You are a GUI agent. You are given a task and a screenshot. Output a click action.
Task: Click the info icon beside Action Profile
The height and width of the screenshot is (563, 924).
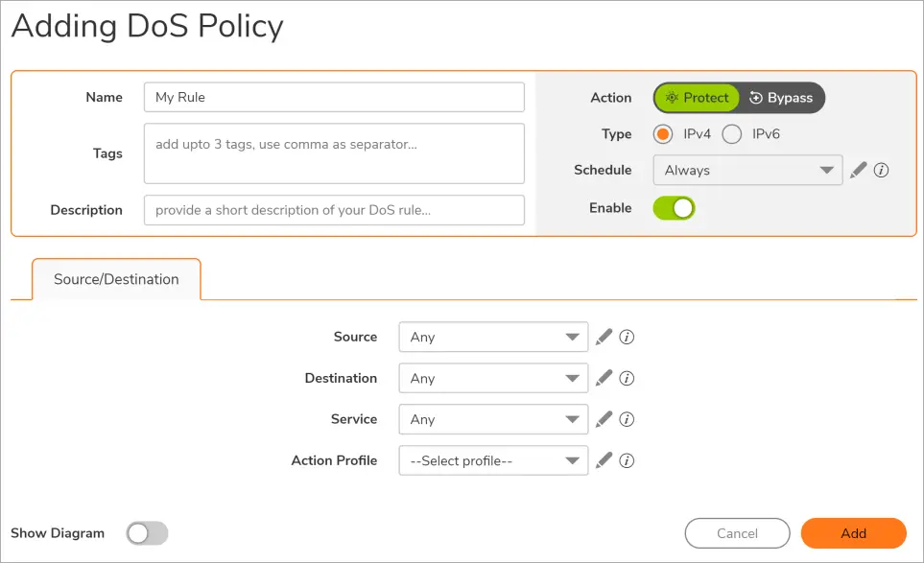[x=627, y=460]
